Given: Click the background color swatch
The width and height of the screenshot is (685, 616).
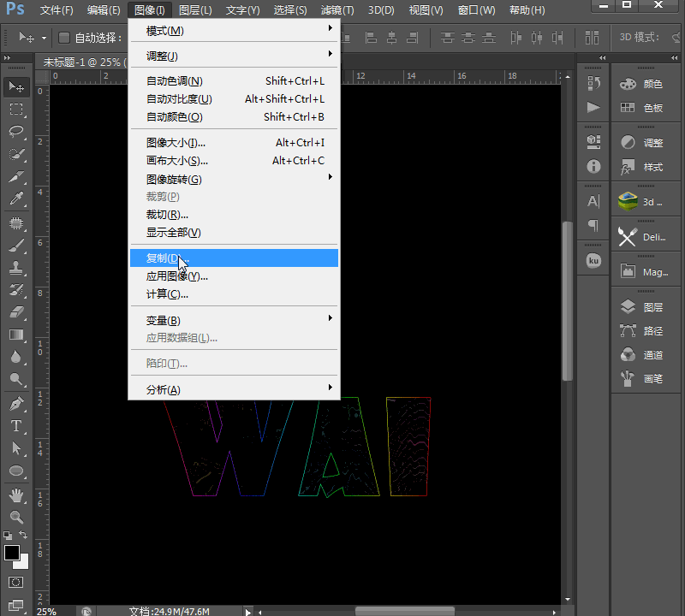Looking at the screenshot, I should (23, 563).
